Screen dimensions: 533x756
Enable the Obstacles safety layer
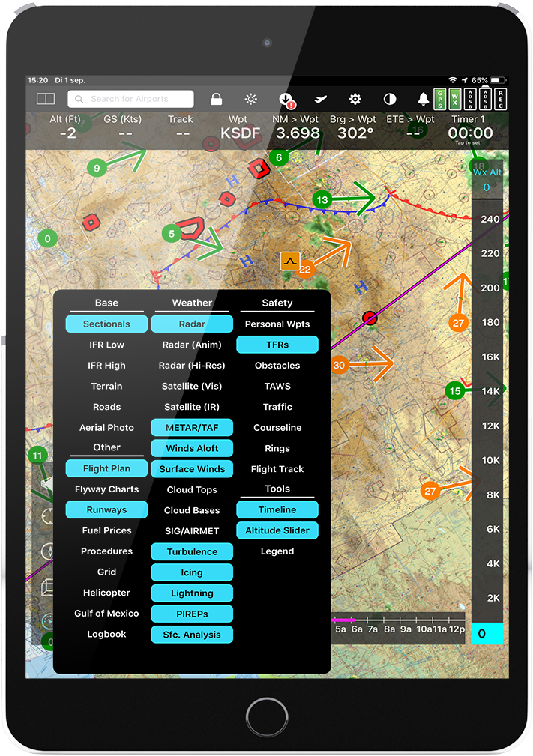[277, 366]
